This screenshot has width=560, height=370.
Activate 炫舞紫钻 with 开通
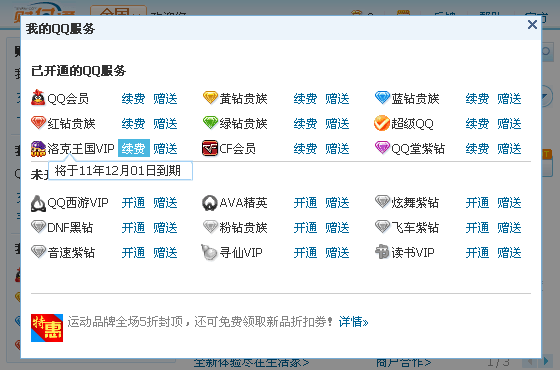tap(478, 203)
